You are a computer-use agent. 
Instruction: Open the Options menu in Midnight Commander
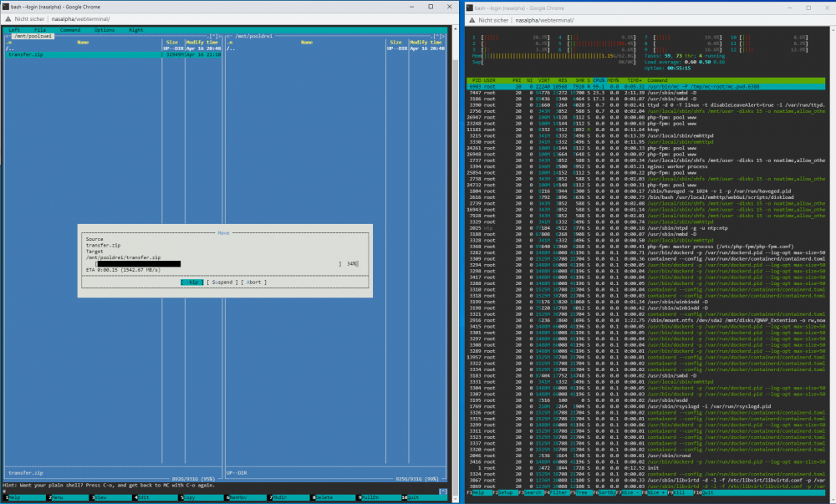point(104,30)
